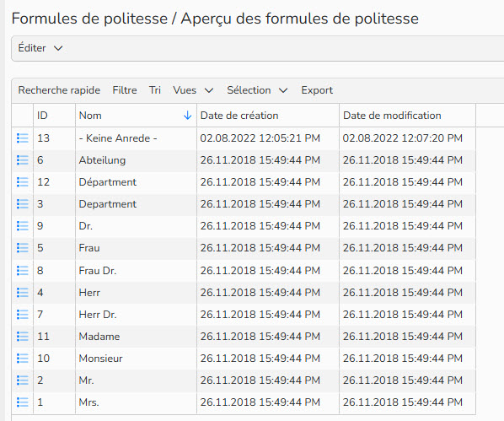Open row menu icon for Herr Dr.
The image size is (504, 421).
pos(23,314)
